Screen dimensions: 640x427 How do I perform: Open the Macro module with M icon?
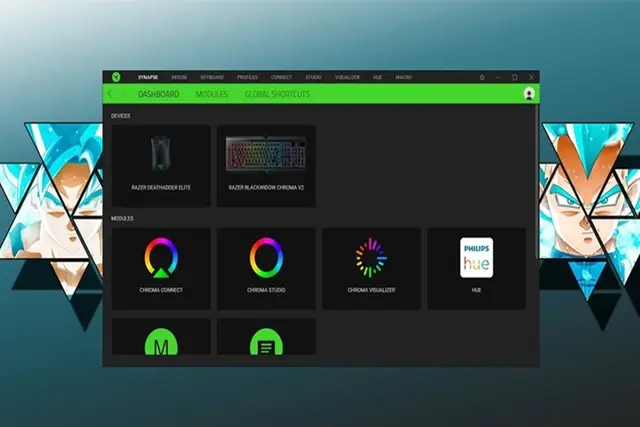pos(161,337)
